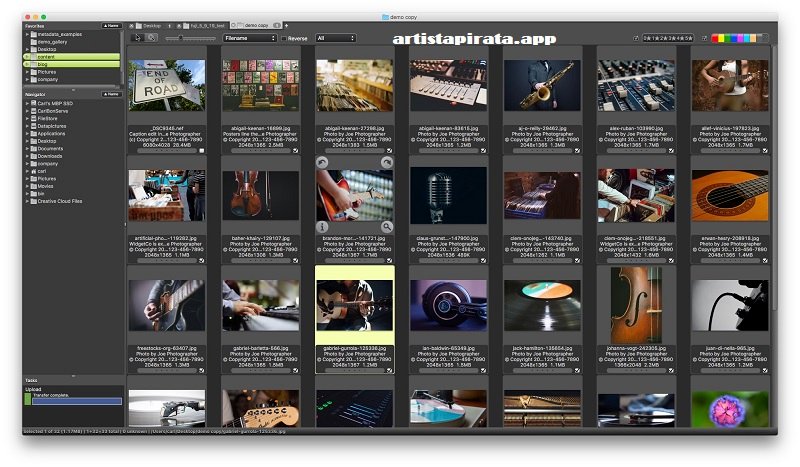
Task: Filter by zero-star rating
Action: click(x=646, y=38)
